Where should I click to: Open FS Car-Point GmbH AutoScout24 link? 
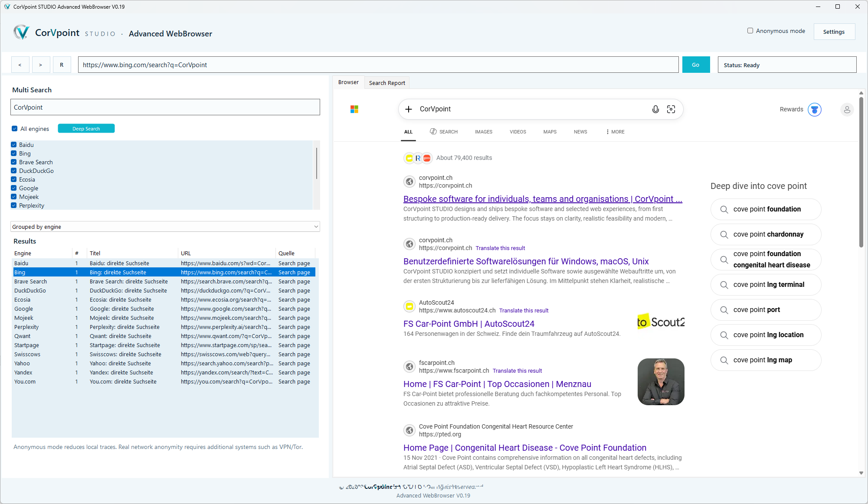tap(469, 324)
